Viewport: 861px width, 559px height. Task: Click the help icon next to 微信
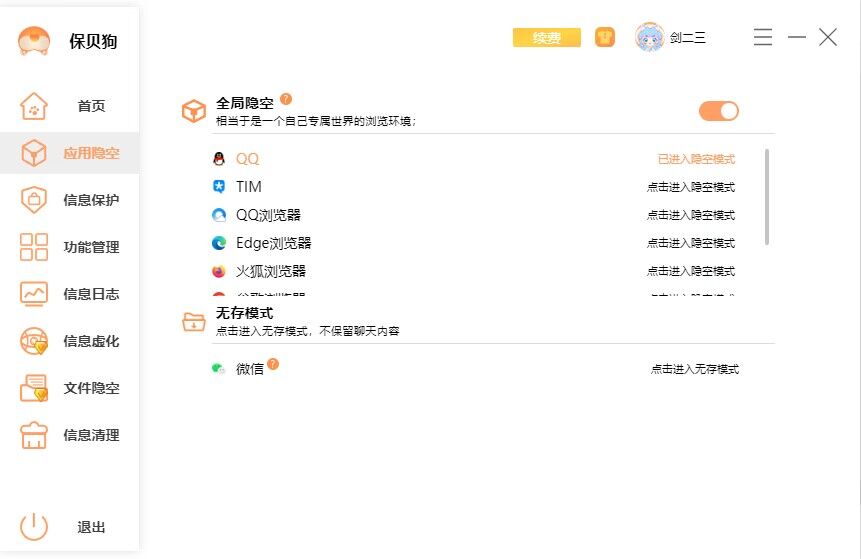[x=273, y=364]
